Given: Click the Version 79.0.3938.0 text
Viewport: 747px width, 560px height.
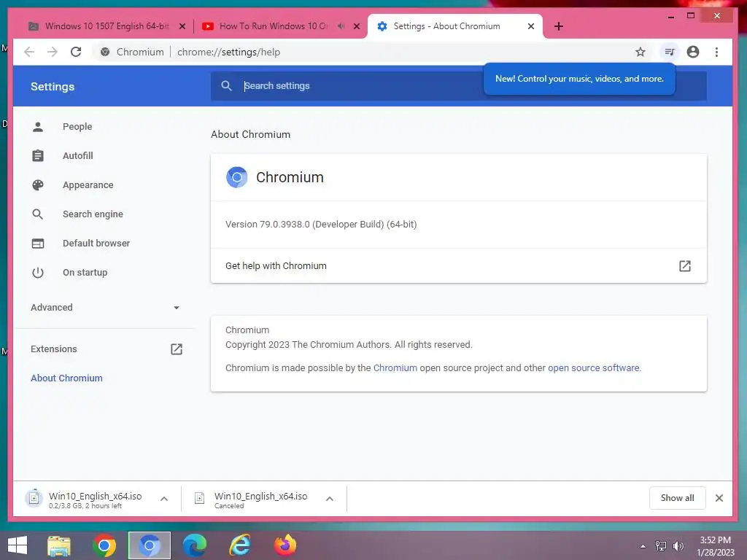Looking at the screenshot, I should 321,225.
